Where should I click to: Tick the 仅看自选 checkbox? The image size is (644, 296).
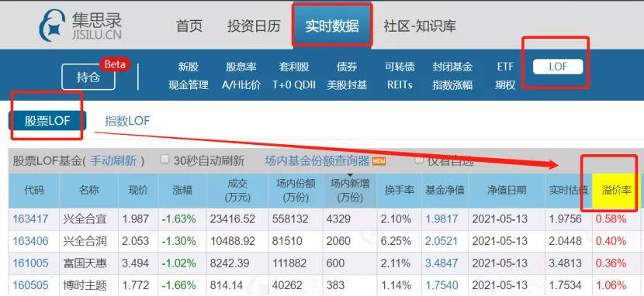click(418, 160)
